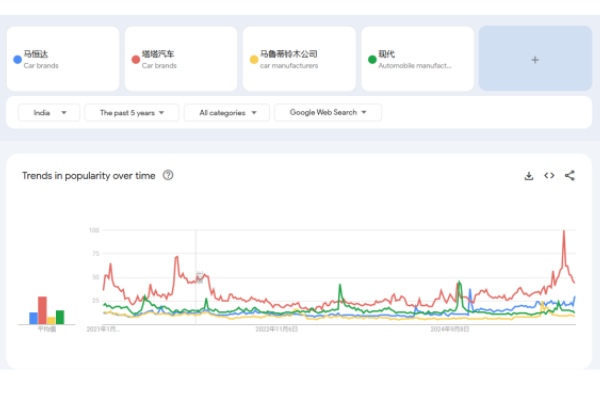
Task: Share the popularity chart
Action: [570, 175]
